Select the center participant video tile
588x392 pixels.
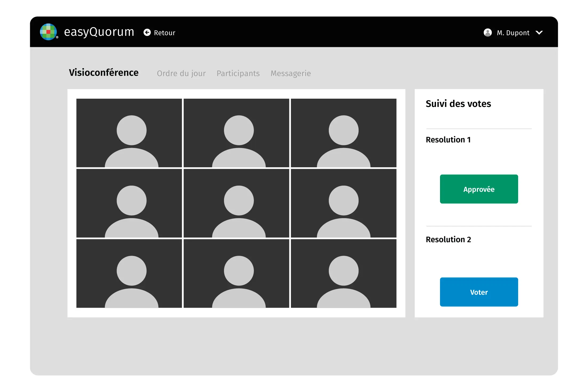coord(236,203)
